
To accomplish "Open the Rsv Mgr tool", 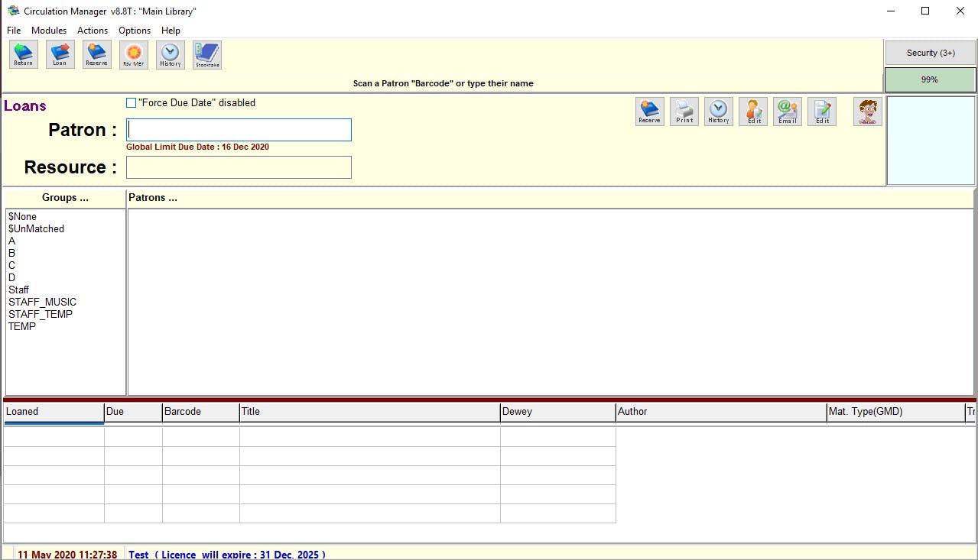I will click(134, 54).
